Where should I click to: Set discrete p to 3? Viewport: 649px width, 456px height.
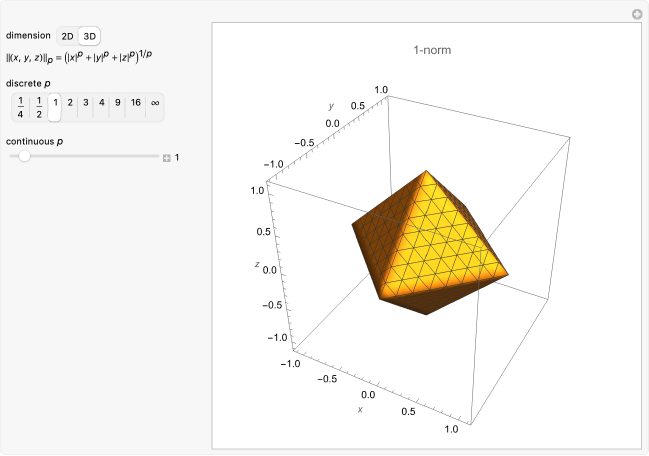(x=86, y=102)
